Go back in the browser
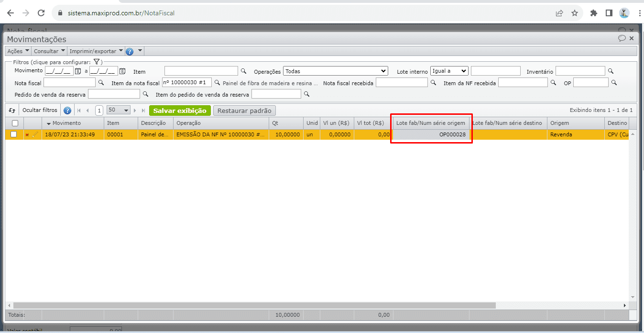644x333 pixels. point(11,13)
